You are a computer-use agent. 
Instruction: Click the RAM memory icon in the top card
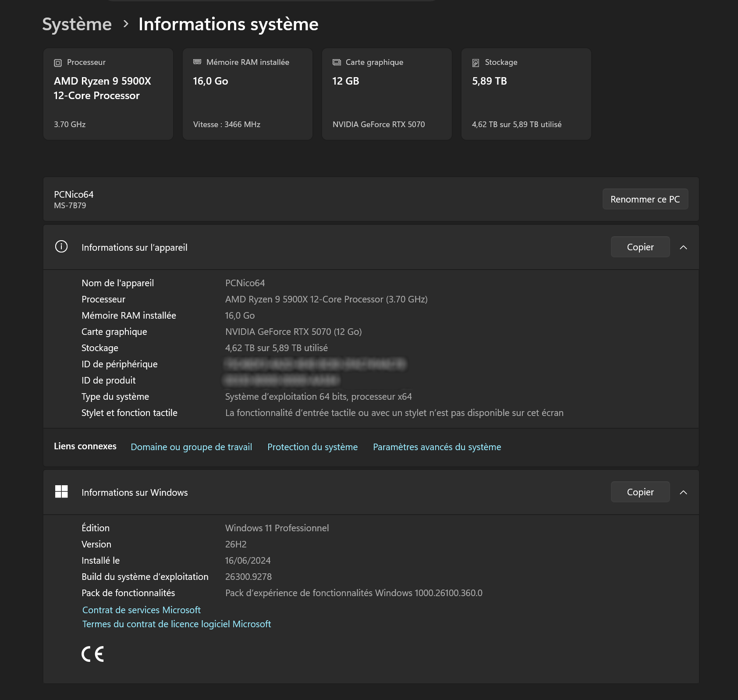[197, 62]
